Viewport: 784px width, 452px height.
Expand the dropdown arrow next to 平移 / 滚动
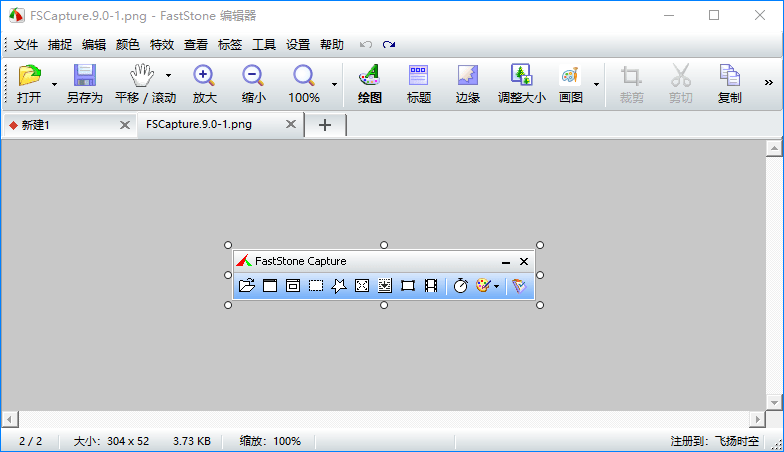click(168, 76)
